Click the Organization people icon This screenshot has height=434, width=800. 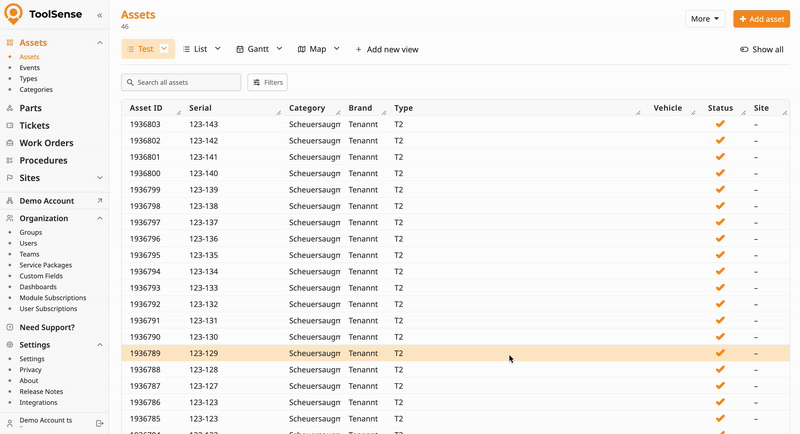[10, 218]
